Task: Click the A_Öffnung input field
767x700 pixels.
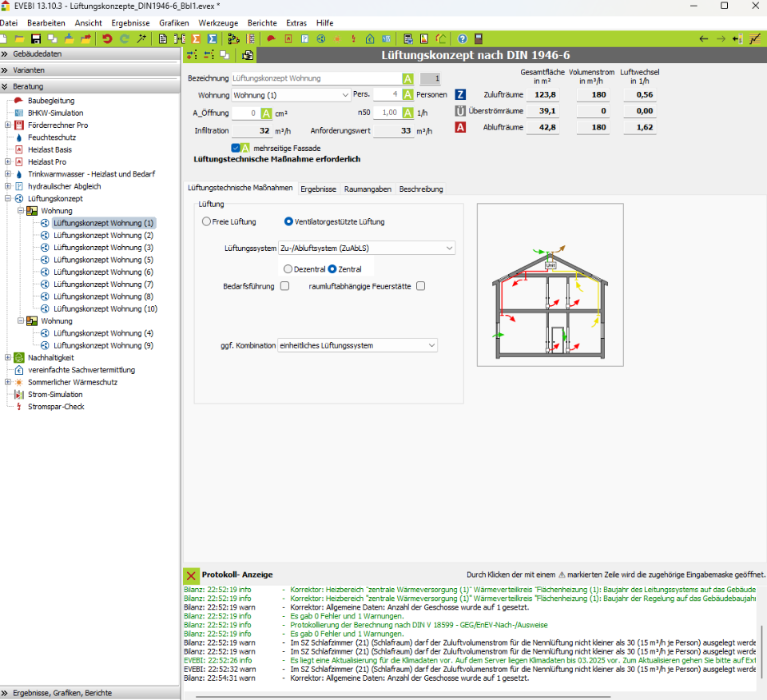Action: 244,113
